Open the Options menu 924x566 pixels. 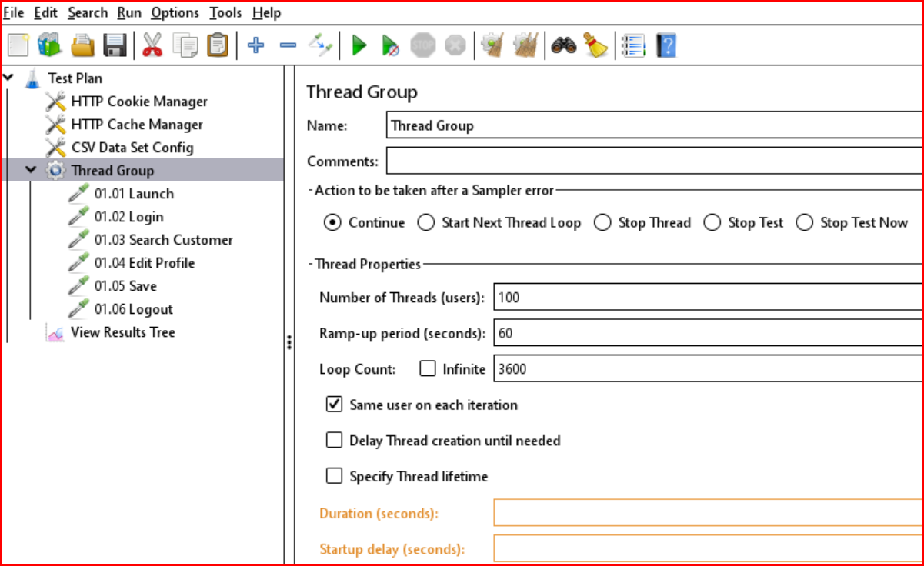[x=175, y=12]
